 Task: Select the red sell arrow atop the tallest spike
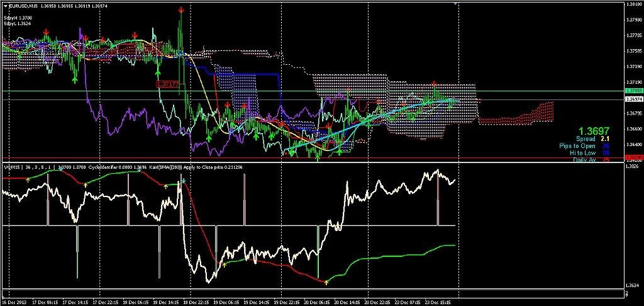(x=180, y=9)
